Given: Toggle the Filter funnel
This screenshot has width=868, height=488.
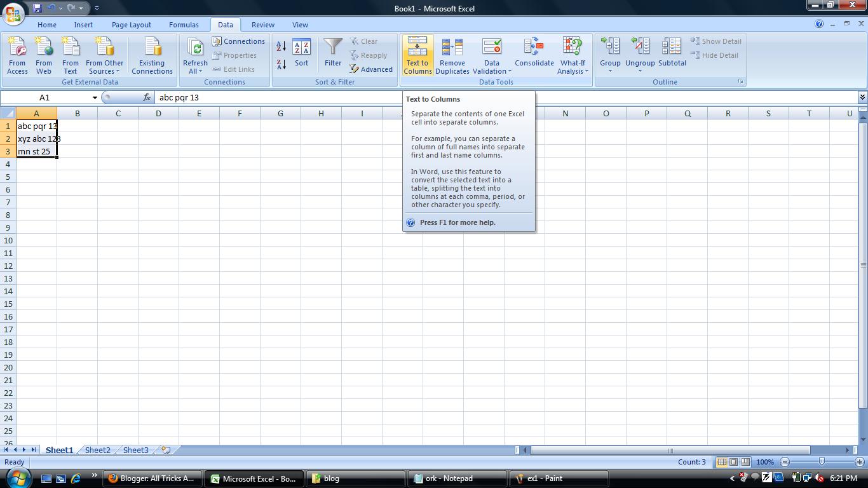Looking at the screenshot, I should [333, 53].
